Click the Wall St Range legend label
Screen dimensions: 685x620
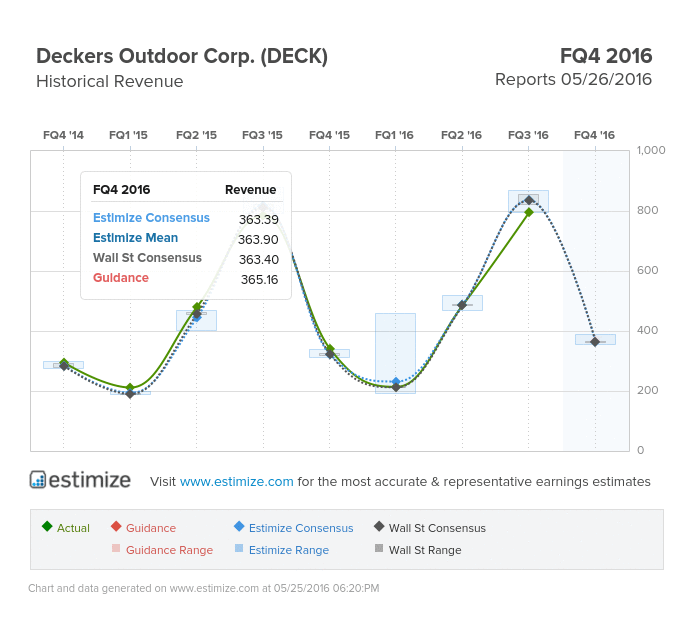[425, 550]
